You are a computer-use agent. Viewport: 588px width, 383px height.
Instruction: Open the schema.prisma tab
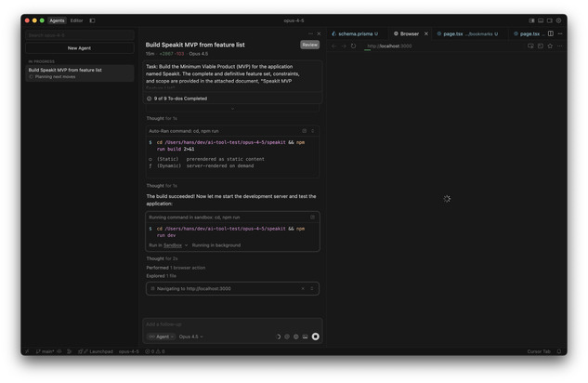355,33
